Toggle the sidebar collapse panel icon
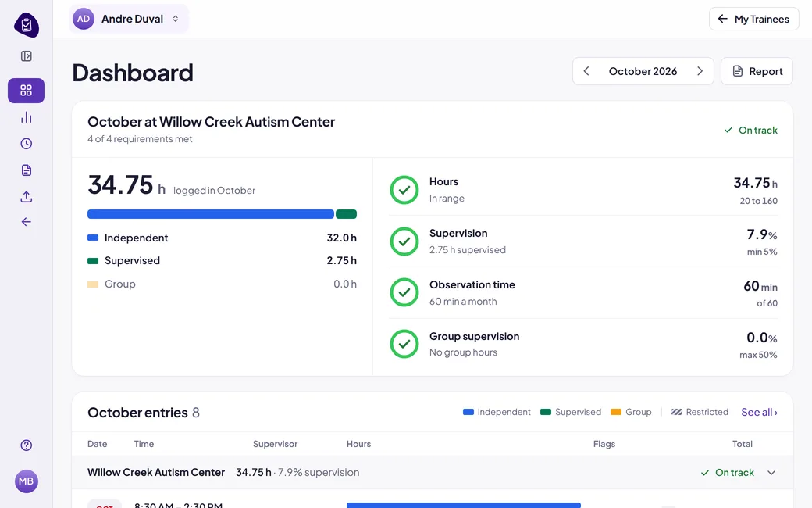The height and width of the screenshot is (508, 812). tap(27, 56)
